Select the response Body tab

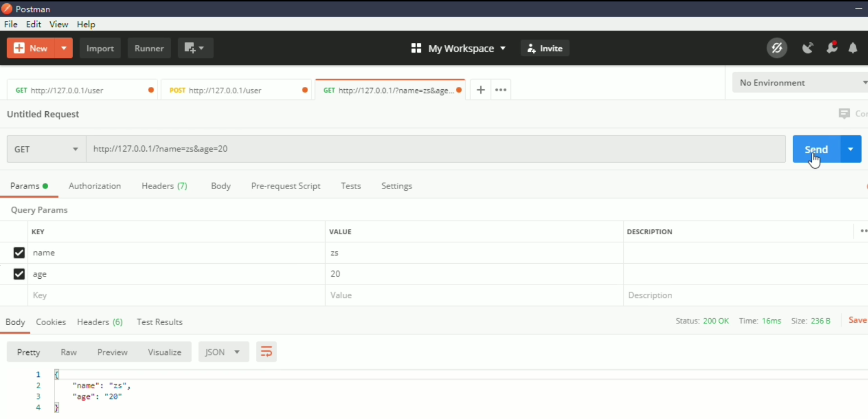(15, 322)
